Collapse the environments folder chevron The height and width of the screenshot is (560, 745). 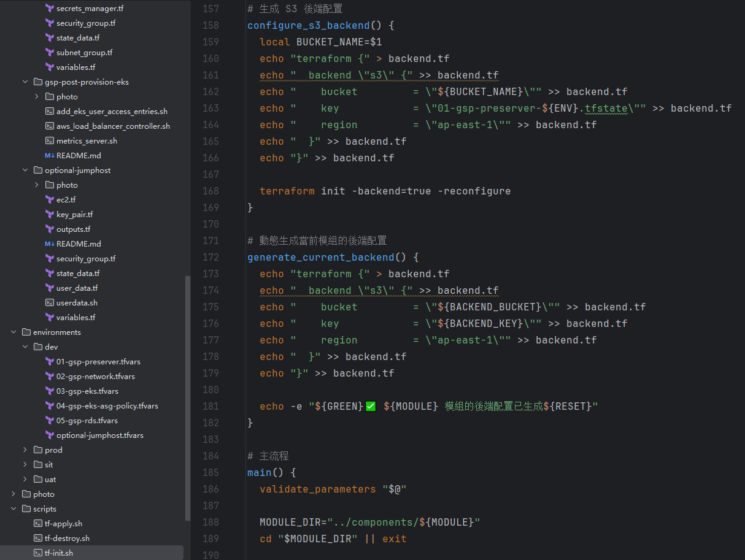(14, 332)
